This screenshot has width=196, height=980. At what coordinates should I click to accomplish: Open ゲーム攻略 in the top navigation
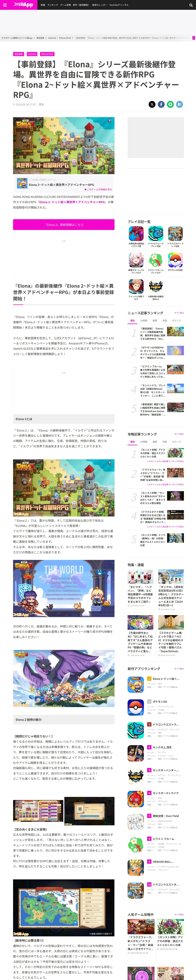(x=65, y=5)
